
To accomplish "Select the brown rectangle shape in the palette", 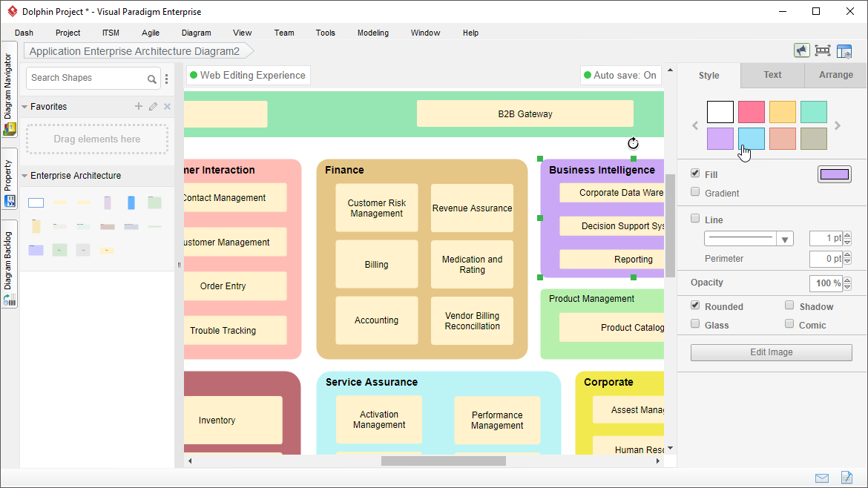I will (108, 226).
